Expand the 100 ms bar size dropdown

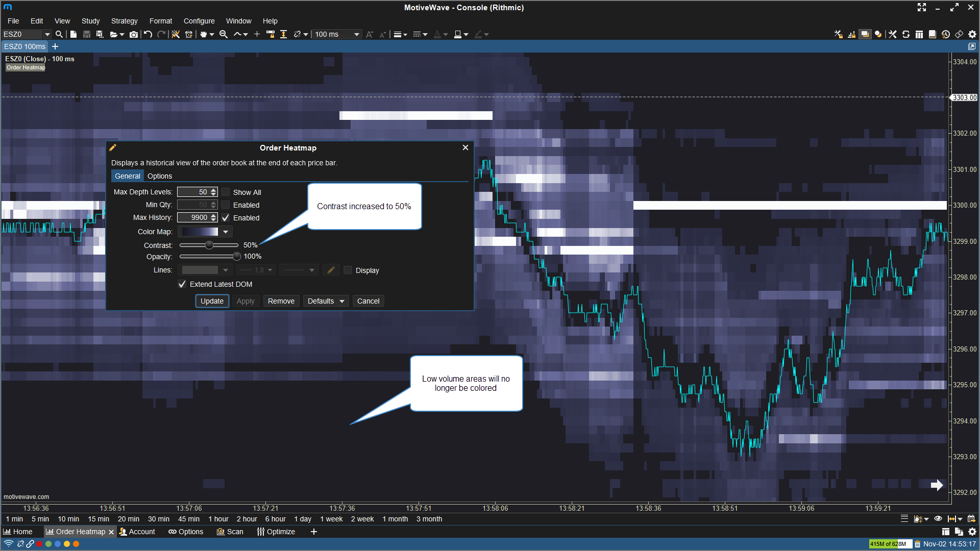[356, 34]
